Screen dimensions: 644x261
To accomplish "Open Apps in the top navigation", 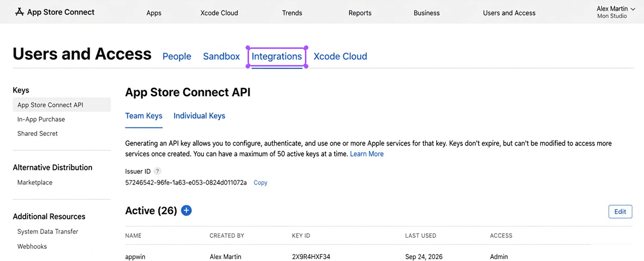I will click(x=154, y=13).
